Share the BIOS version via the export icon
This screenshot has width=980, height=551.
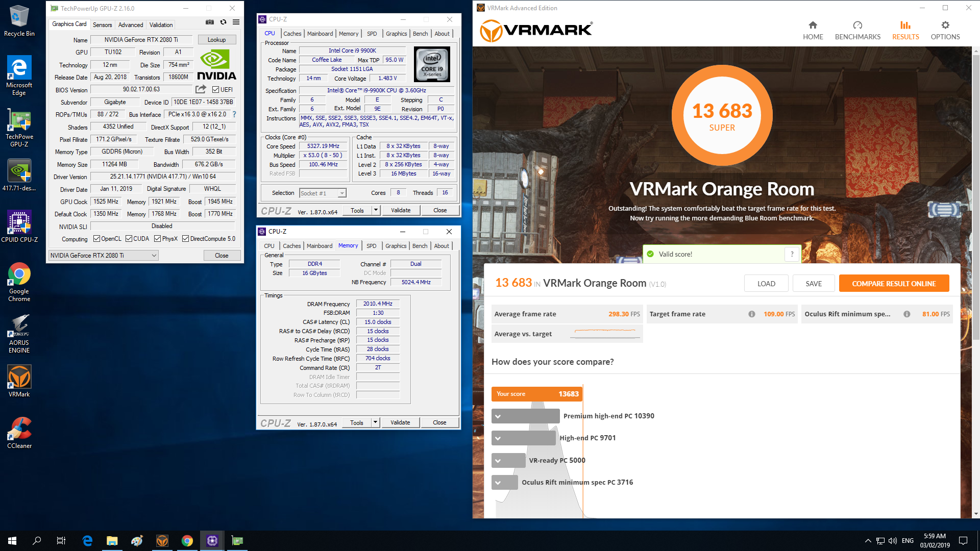coord(201,89)
